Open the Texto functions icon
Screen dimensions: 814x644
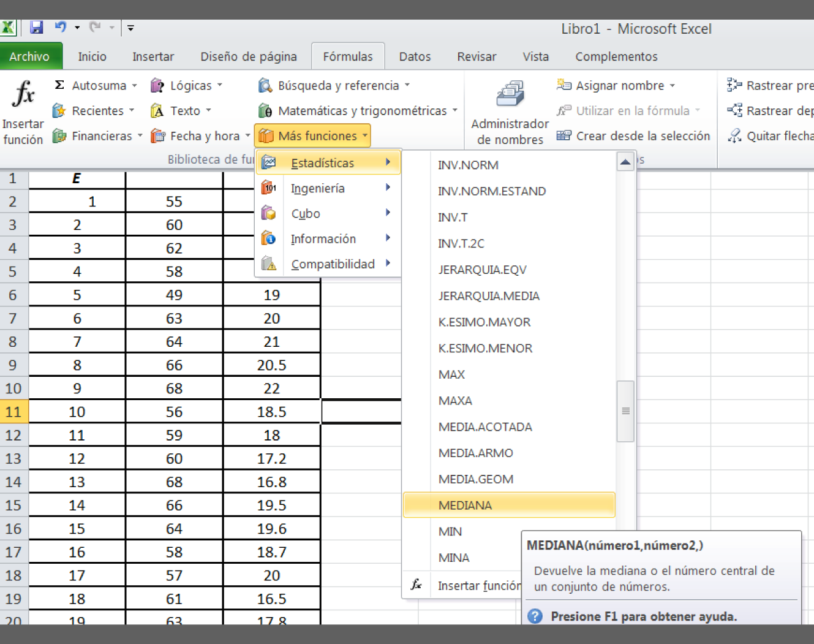[157, 110]
